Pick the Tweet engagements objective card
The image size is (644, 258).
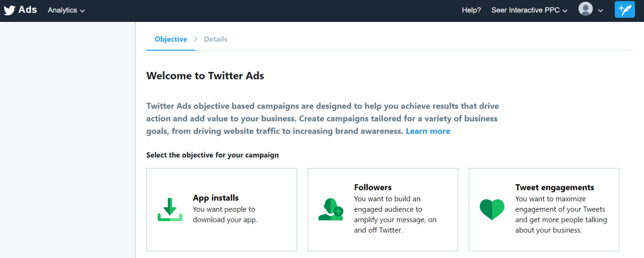[x=544, y=210]
